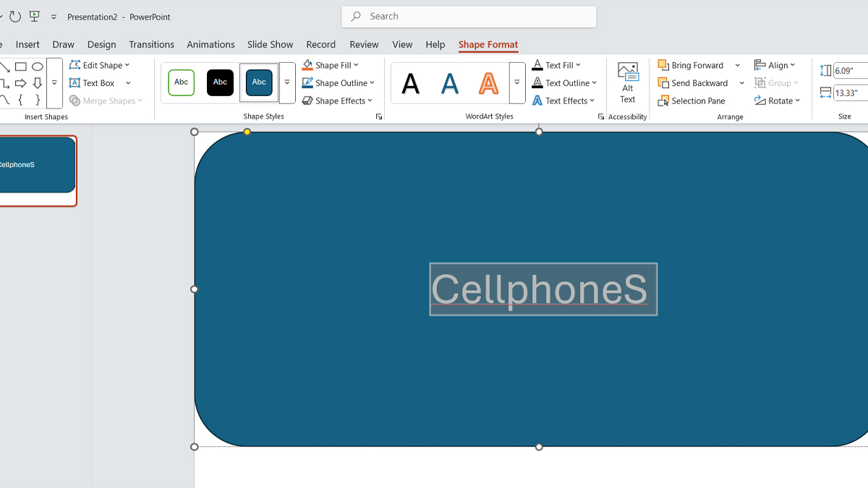Open the Insert tab
868x488 pixels.
click(x=27, y=44)
